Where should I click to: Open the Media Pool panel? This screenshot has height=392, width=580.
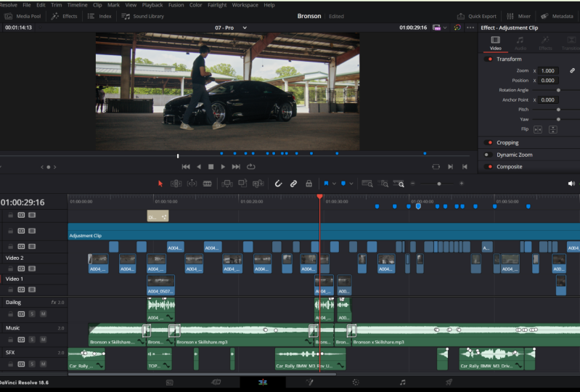[x=23, y=16]
